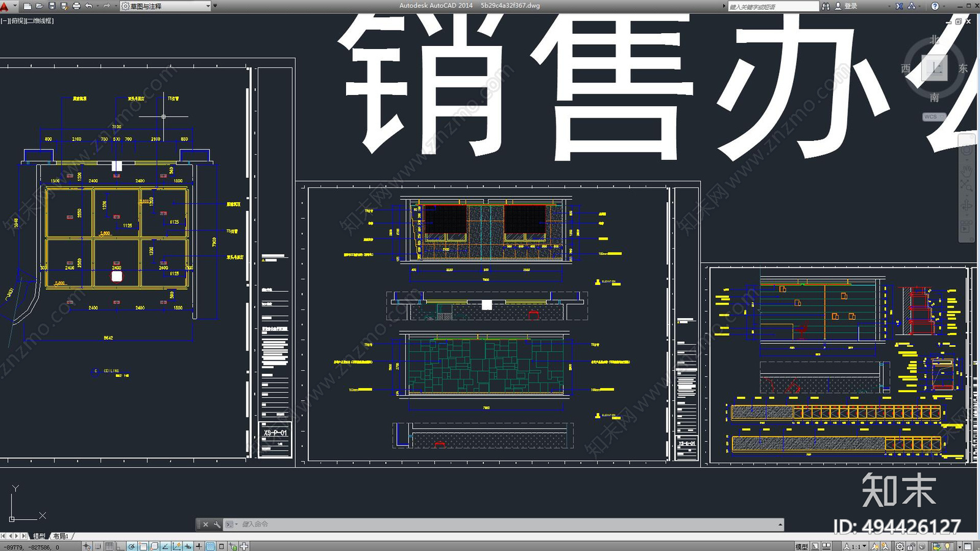Click 西 on the ViewCube compass

[x=906, y=69]
